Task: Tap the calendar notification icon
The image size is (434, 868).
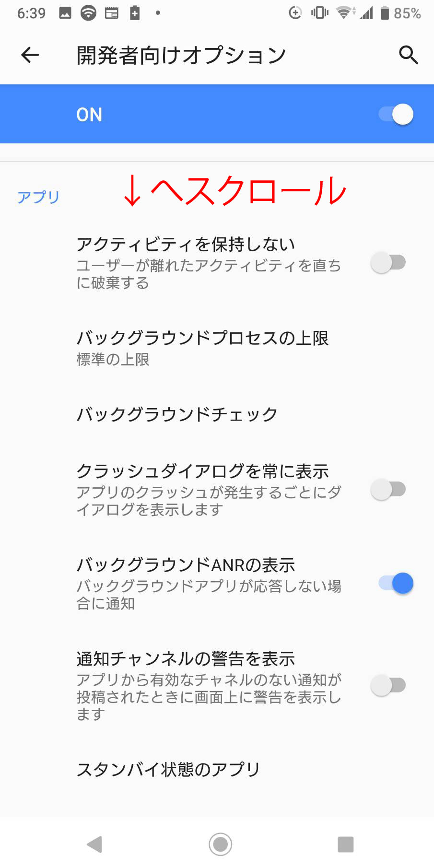Action: point(111,13)
